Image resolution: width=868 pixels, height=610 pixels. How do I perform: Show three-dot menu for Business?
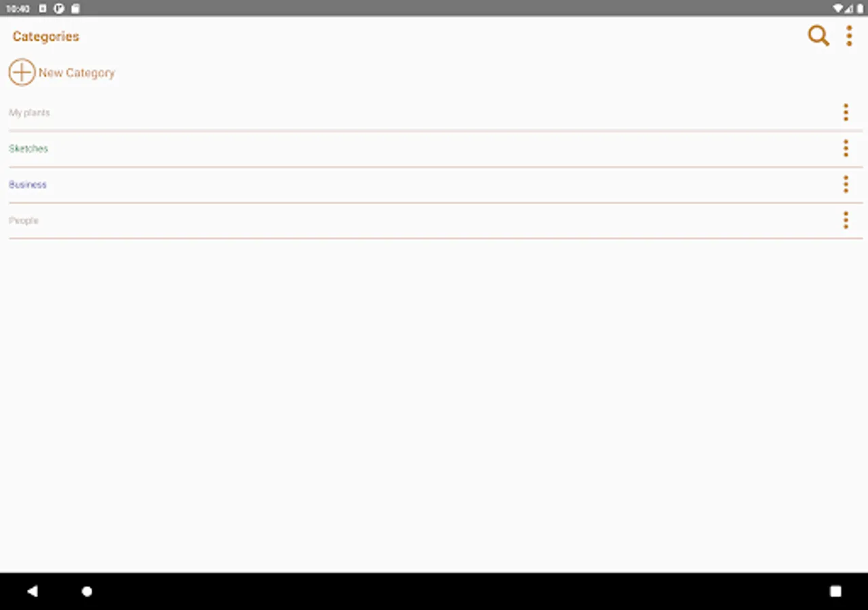point(846,184)
